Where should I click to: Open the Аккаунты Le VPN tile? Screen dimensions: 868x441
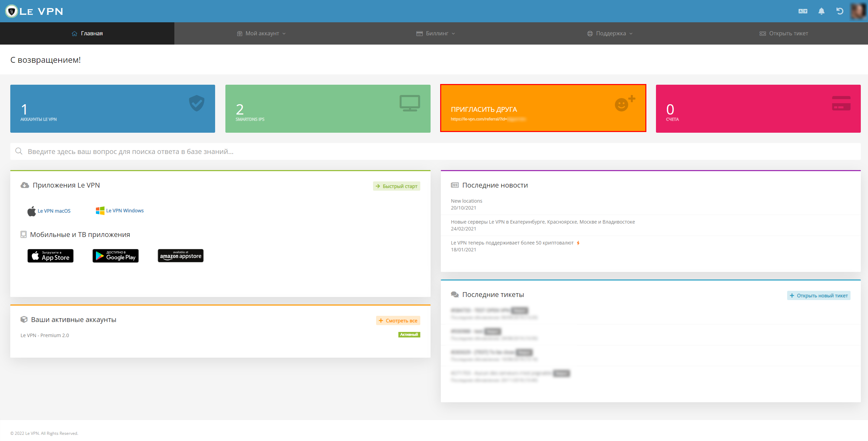click(x=113, y=109)
